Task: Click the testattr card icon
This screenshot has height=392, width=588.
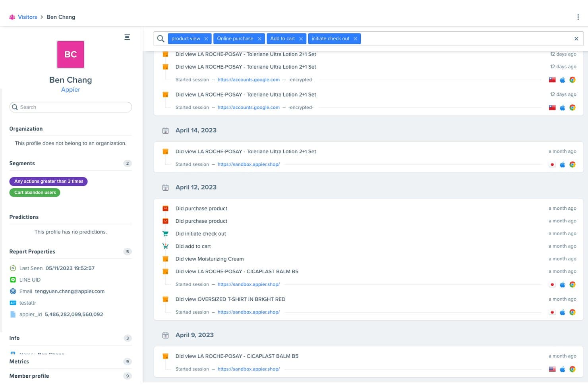Action: [x=13, y=303]
